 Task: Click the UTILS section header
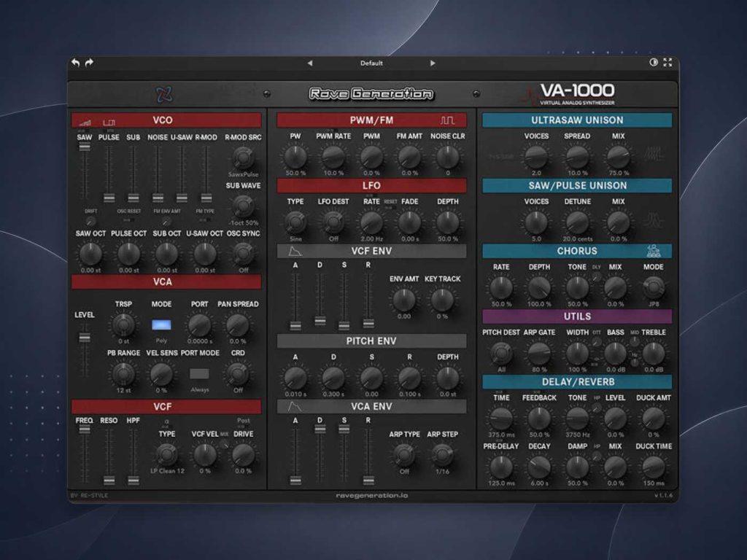tap(577, 316)
